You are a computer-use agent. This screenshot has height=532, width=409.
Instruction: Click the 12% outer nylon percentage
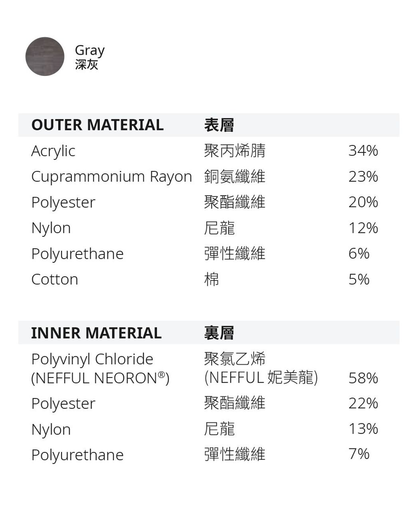point(363,228)
